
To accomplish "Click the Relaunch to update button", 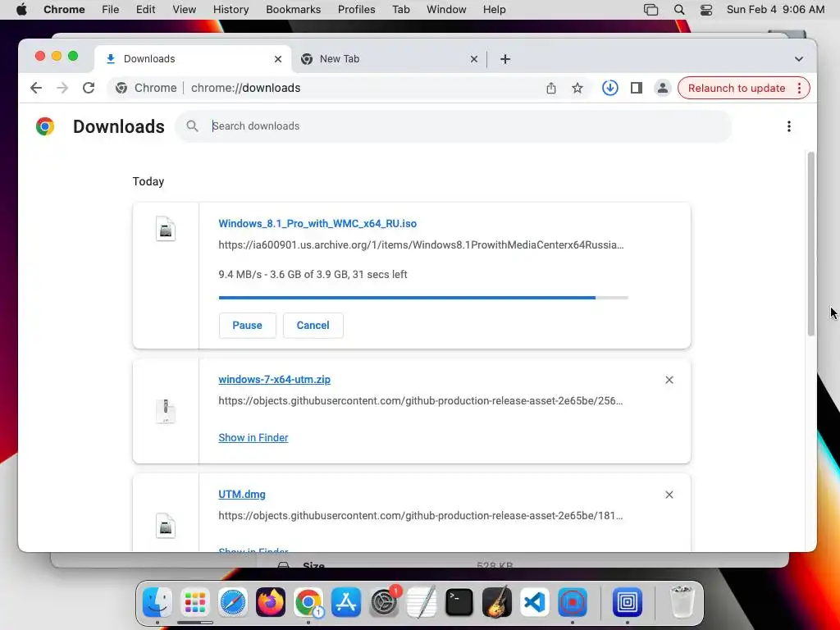I will pos(736,88).
